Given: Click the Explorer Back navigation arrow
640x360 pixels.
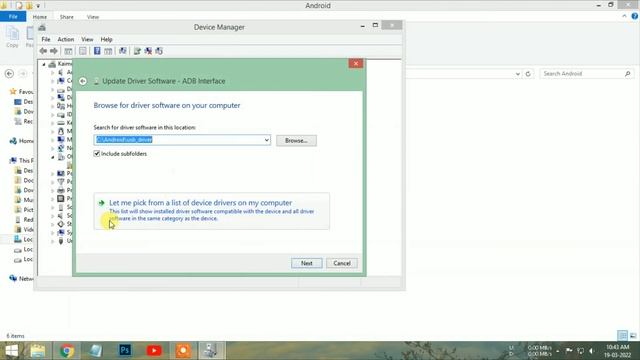Looking at the screenshot, I should tap(9, 73).
